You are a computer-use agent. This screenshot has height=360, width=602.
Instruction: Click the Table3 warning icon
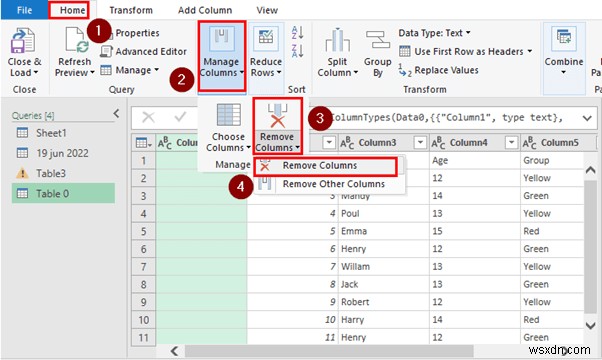click(22, 173)
